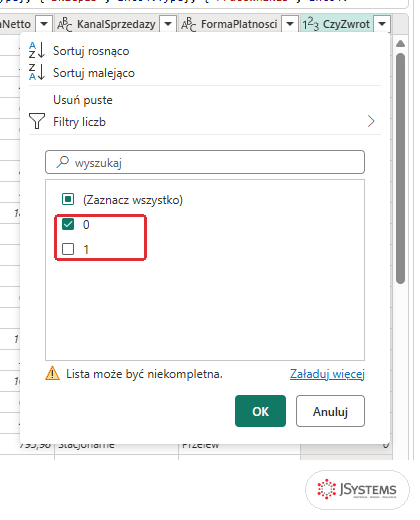Click the JSystems logo

click(357, 489)
